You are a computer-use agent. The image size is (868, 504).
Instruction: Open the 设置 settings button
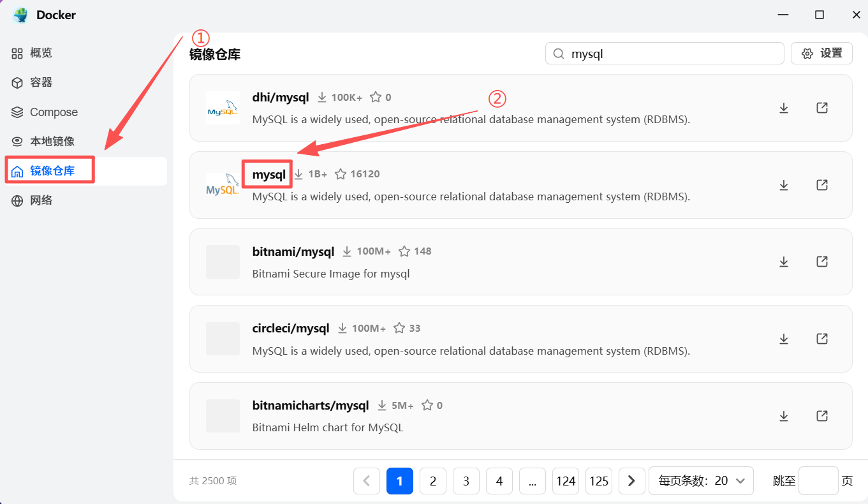pyautogui.click(x=821, y=54)
